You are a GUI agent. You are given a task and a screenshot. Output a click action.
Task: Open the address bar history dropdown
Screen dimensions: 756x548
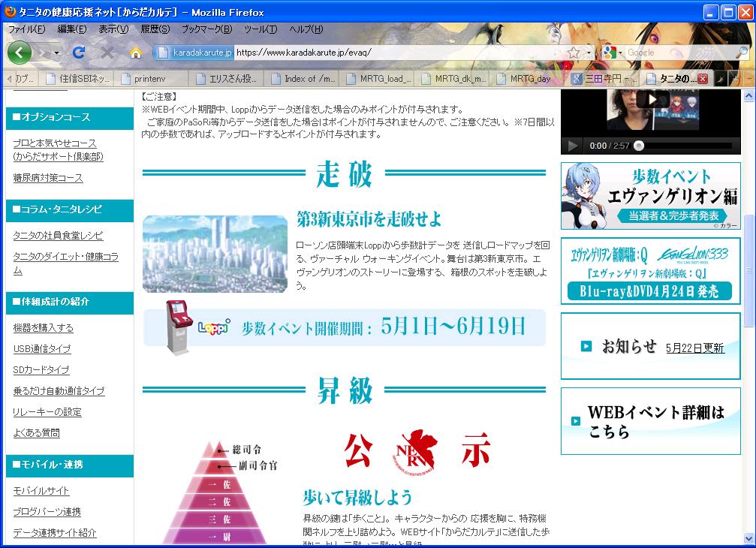pyautogui.click(x=589, y=52)
